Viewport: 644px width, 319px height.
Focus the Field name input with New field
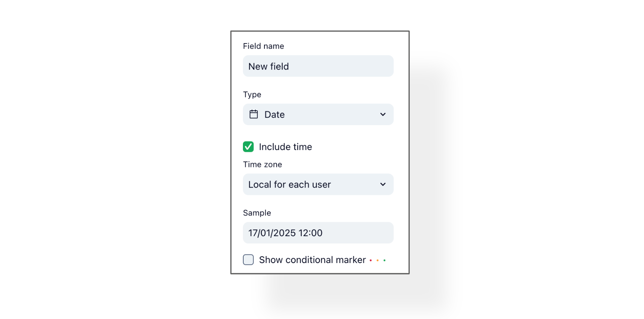click(x=318, y=66)
